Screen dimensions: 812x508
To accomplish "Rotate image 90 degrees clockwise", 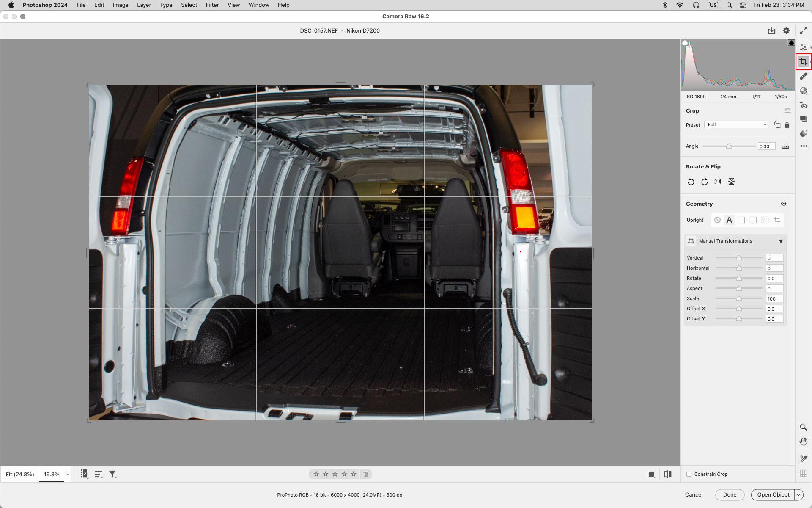I will pyautogui.click(x=704, y=182).
